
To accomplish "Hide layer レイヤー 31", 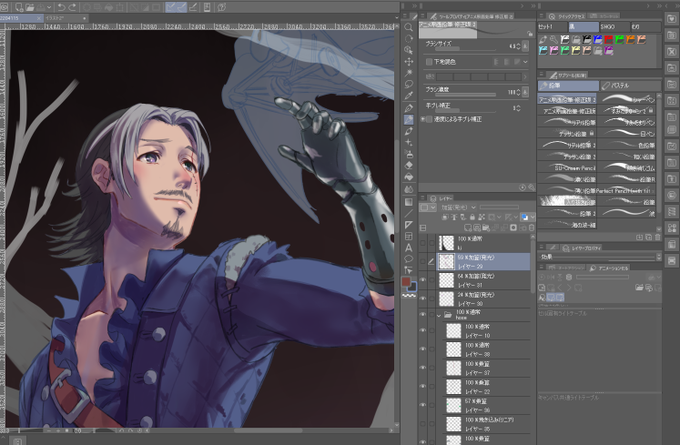I will tap(423, 280).
